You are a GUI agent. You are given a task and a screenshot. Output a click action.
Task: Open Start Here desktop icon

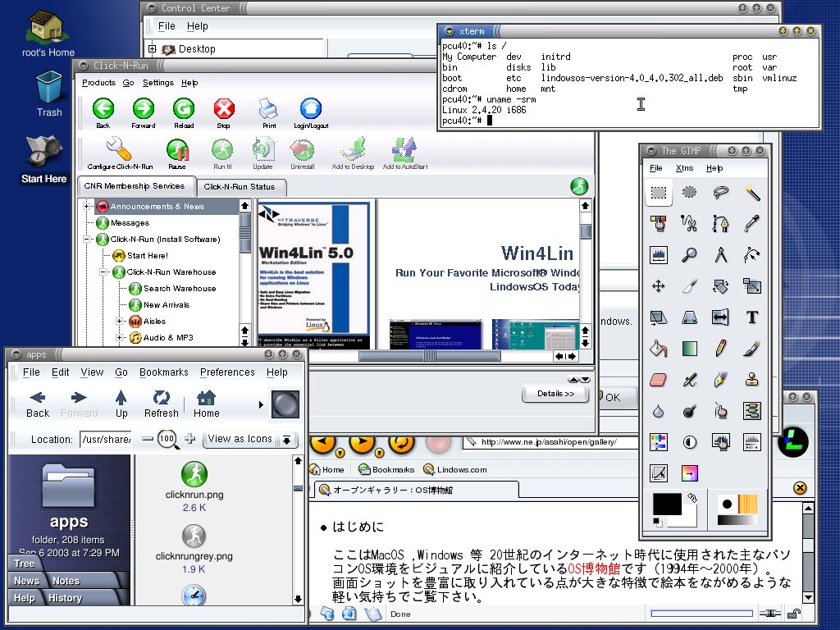click(44, 160)
